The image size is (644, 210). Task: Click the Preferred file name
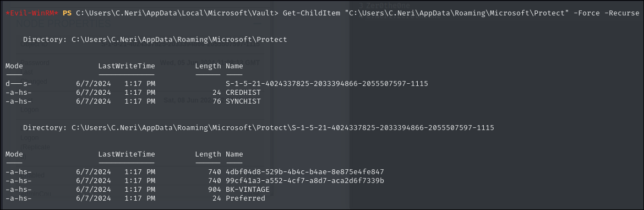(245, 198)
